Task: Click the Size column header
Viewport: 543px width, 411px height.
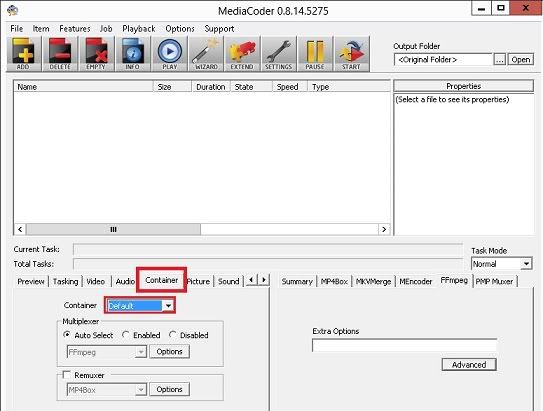Action: pyautogui.click(x=172, y=87)
